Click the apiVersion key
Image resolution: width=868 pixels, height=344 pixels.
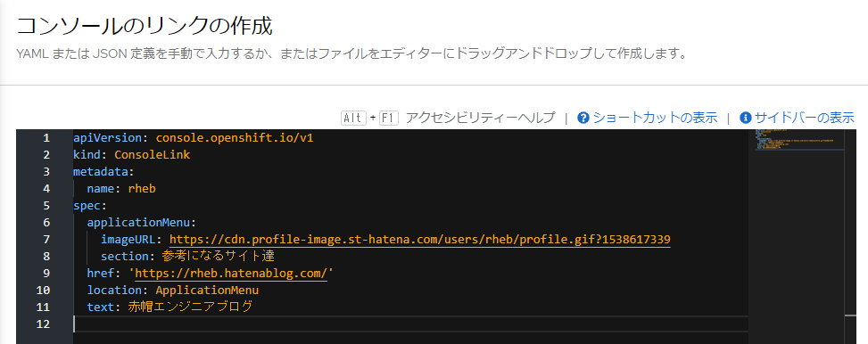point(107,138)
